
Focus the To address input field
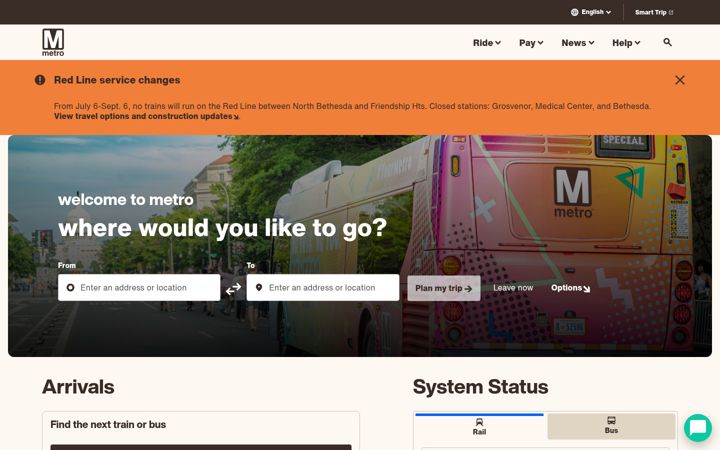323,287
